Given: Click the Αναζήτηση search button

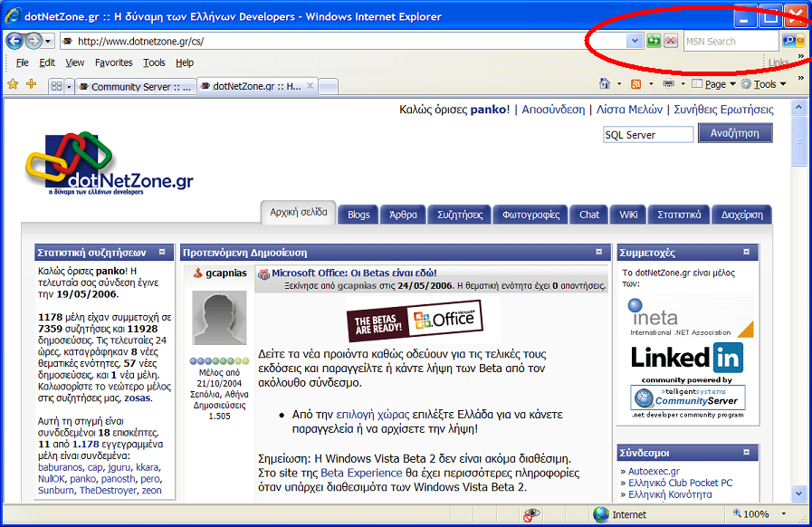Looking at the screenshot, I should tap(734, 134).
